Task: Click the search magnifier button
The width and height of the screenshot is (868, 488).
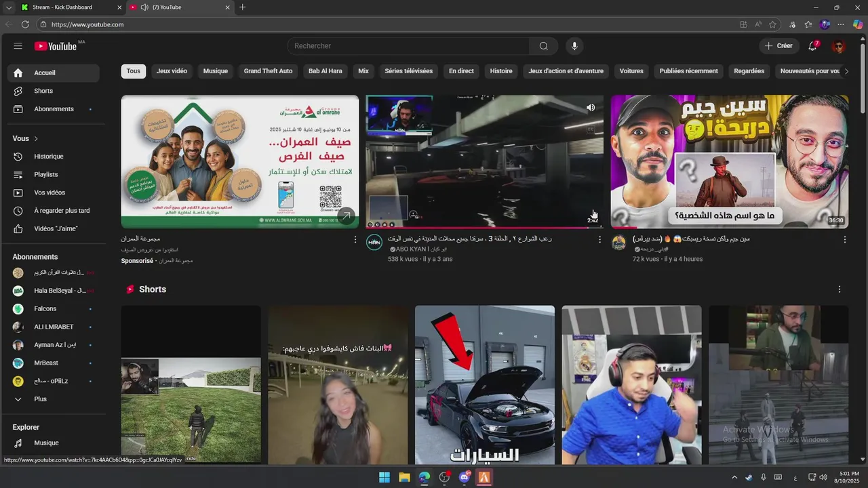Action: tap(544, 46)
